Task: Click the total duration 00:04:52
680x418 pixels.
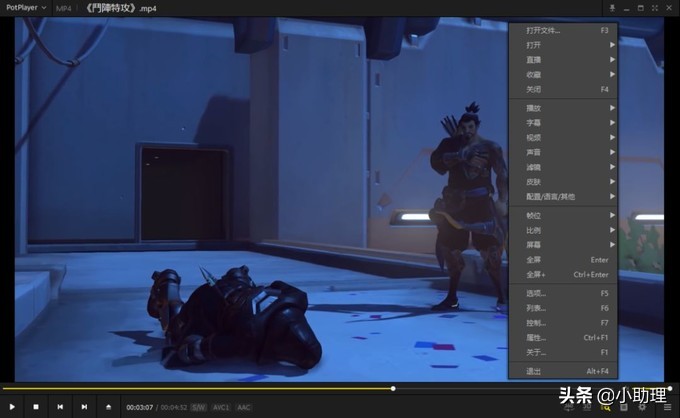Action: point(174,407)
